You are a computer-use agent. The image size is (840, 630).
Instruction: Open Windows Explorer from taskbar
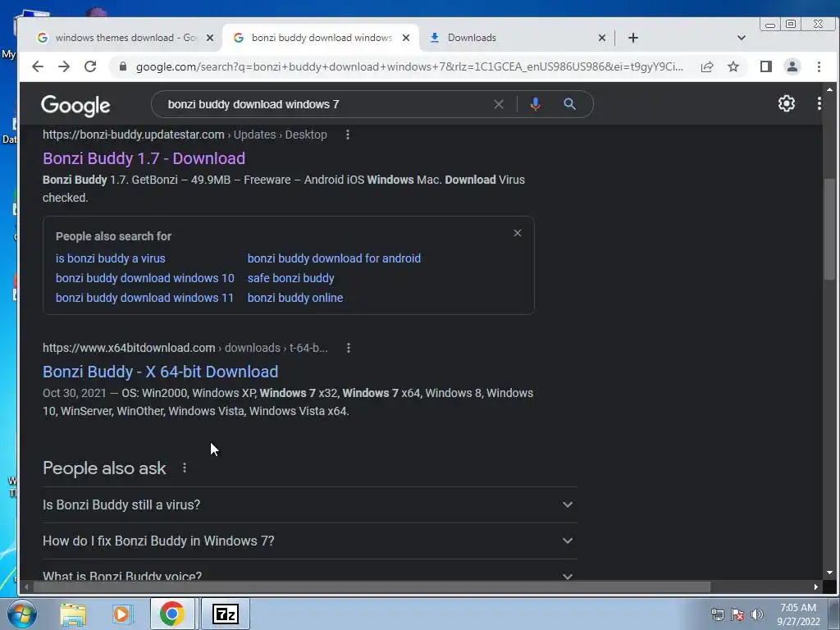pyautogui.click(x=73, y=614)
